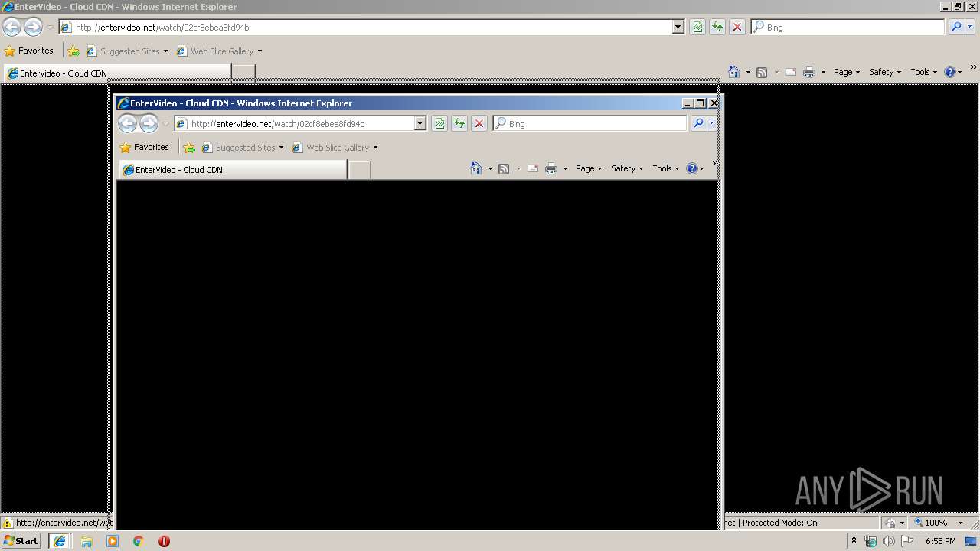Show hidden tray icons arrow
980x551 pixels.
[854, 541]
